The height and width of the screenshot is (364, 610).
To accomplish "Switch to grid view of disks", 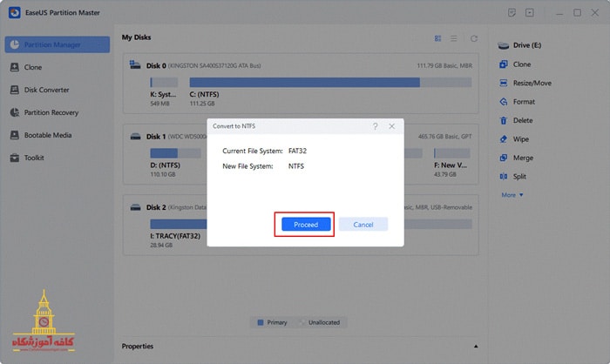I will pos(437,38).
